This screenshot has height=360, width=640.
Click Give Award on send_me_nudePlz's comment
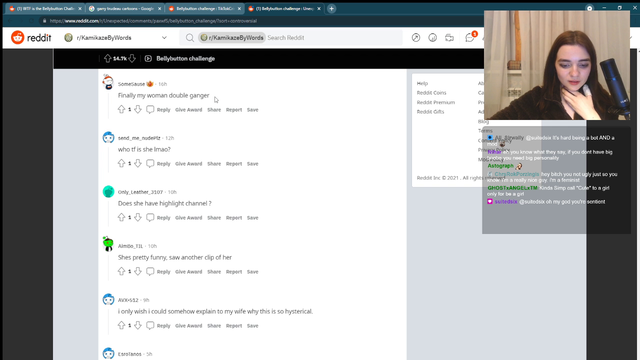[x=189, y=164]
